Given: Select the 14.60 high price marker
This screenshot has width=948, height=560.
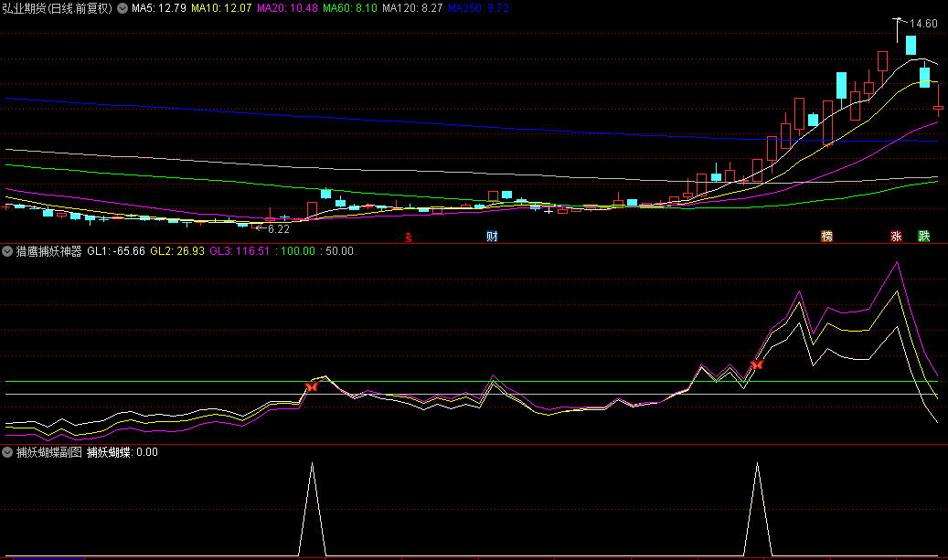Looking at the screenshot, I should pos(923,24).
